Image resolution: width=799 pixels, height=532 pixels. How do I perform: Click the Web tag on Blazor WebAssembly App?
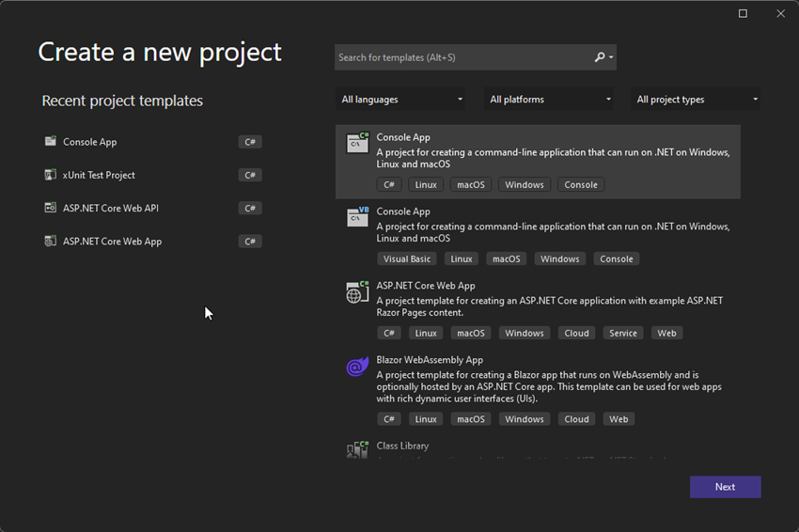point(619,419)
